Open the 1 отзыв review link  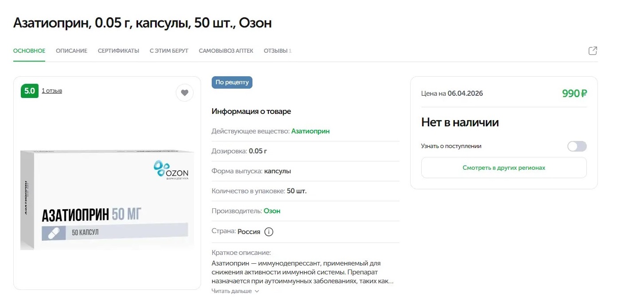pyautogui.click(x=52, y=91)
